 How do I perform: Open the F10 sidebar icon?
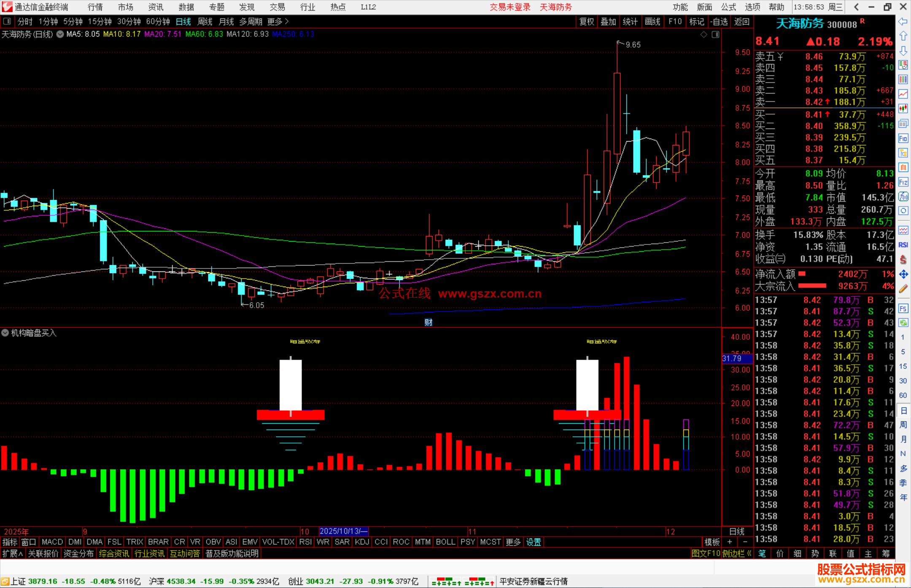coord(903,138)
